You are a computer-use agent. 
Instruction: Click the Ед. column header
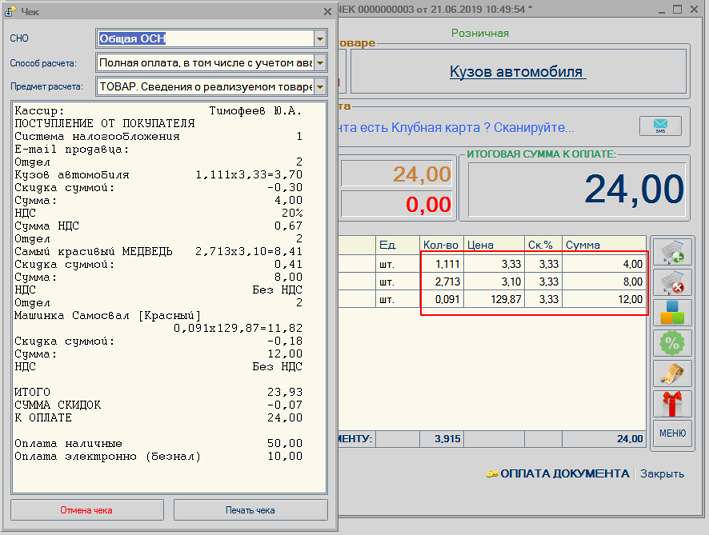[x=397, y=245]
